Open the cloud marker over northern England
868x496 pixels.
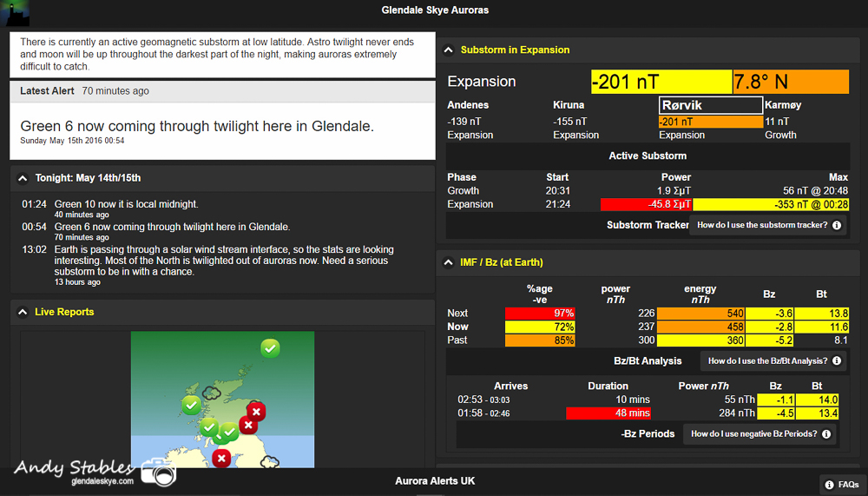[270, 461]
